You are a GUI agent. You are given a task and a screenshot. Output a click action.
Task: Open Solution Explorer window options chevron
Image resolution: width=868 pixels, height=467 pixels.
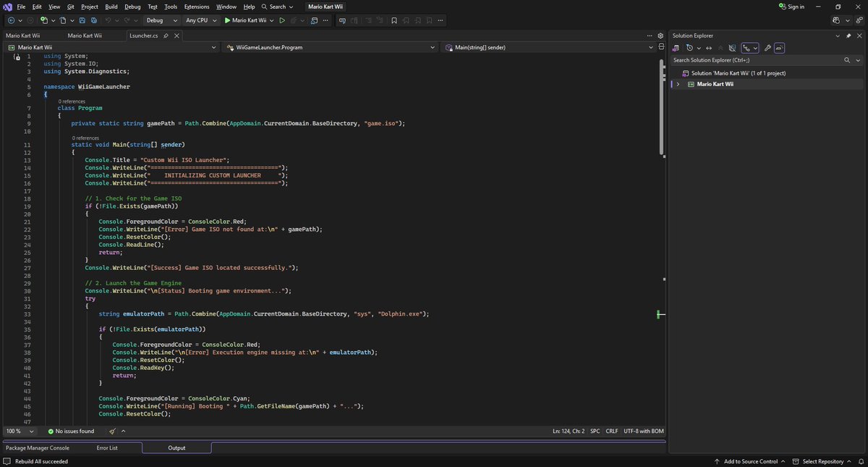pyautogui.click(x=838, y=35)
